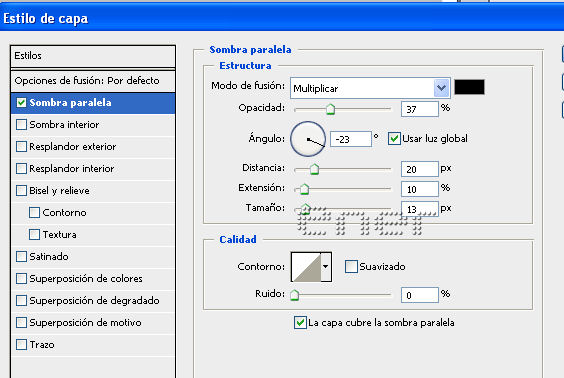Screen dimensions: 564x378
Task: Click the Opacidad value field
Action: 420,109
